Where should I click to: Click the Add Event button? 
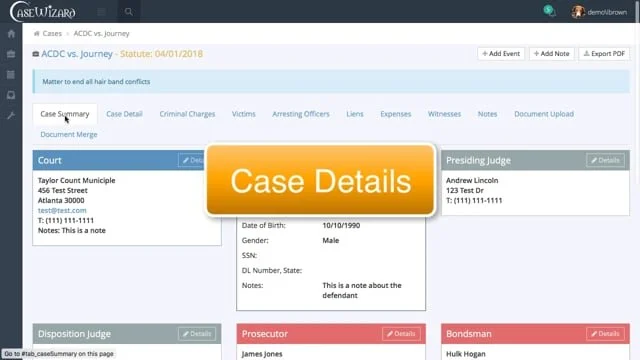pyautogui.click(x=501, y=53)
